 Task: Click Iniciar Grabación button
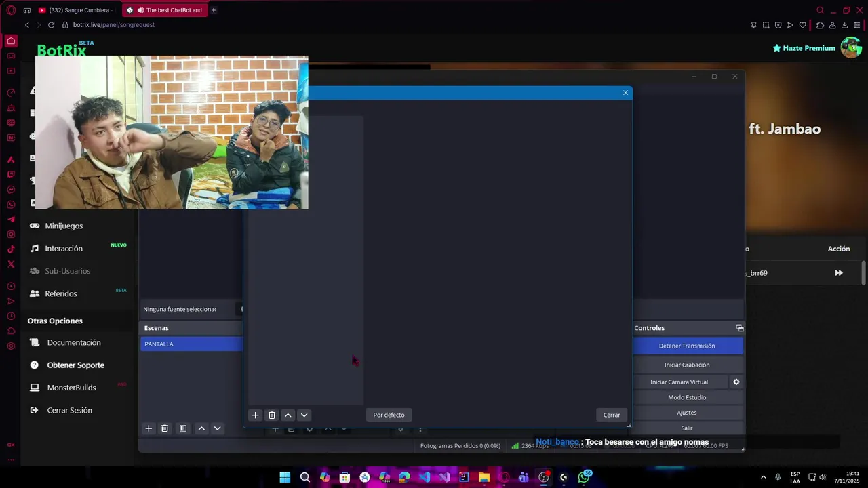click(x=687, y=365)
